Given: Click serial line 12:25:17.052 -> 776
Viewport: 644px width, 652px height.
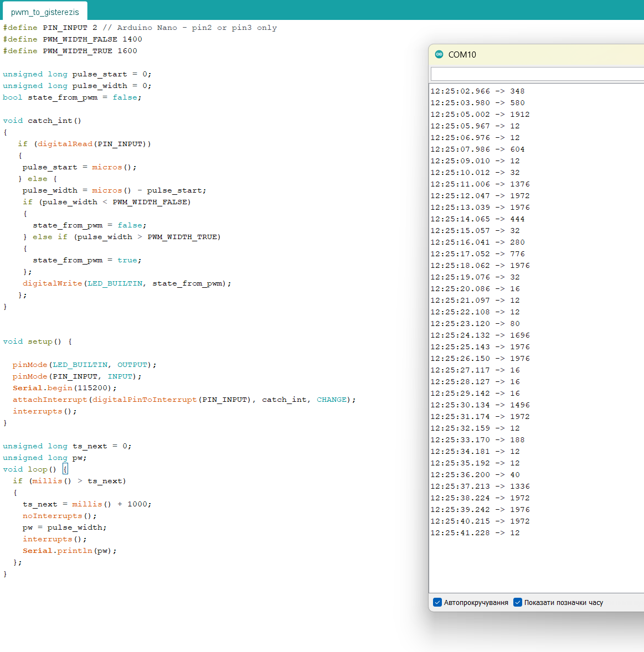Looking at the screenshot, I should pyautogui.click(x=477, y=254).
